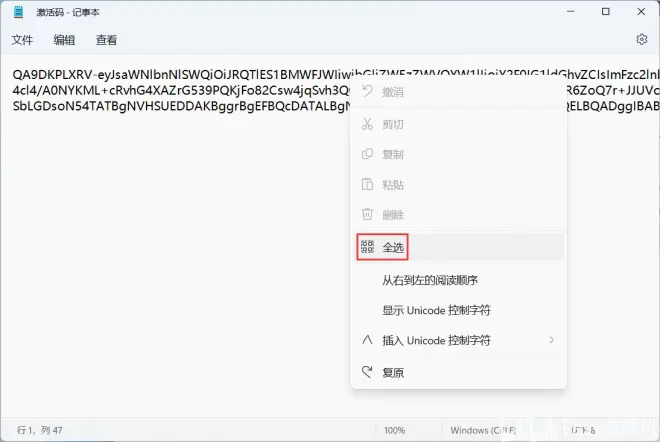
Task: Click the copy icon beside 复制
Action: tap(367, 154)
